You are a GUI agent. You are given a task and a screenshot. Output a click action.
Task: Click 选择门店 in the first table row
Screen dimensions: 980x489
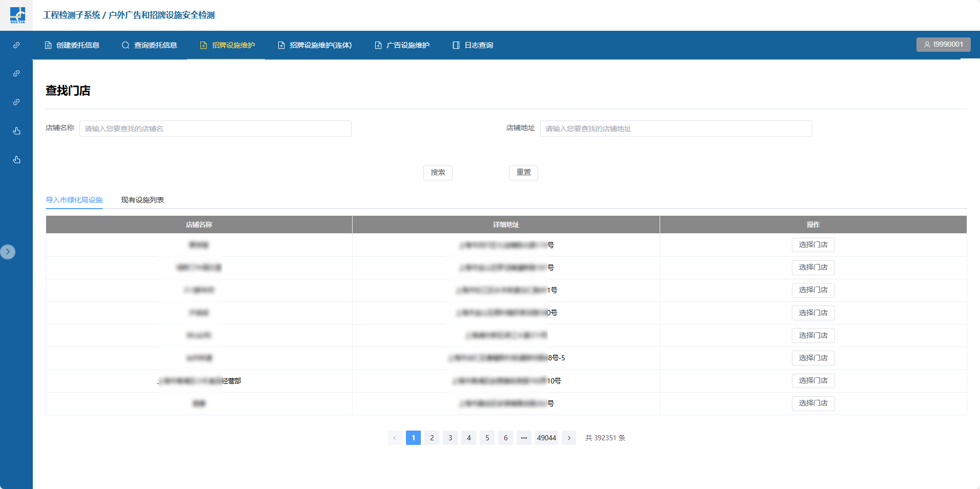coord(813,245)
